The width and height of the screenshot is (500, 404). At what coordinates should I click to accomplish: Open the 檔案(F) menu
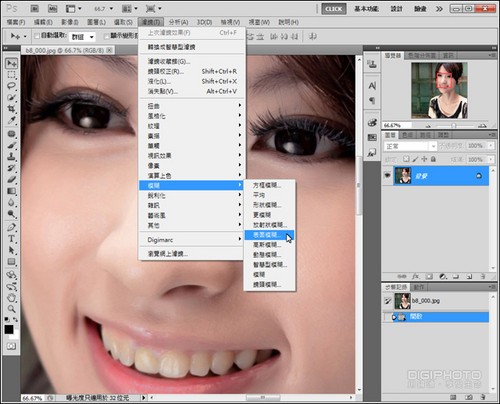16,22
